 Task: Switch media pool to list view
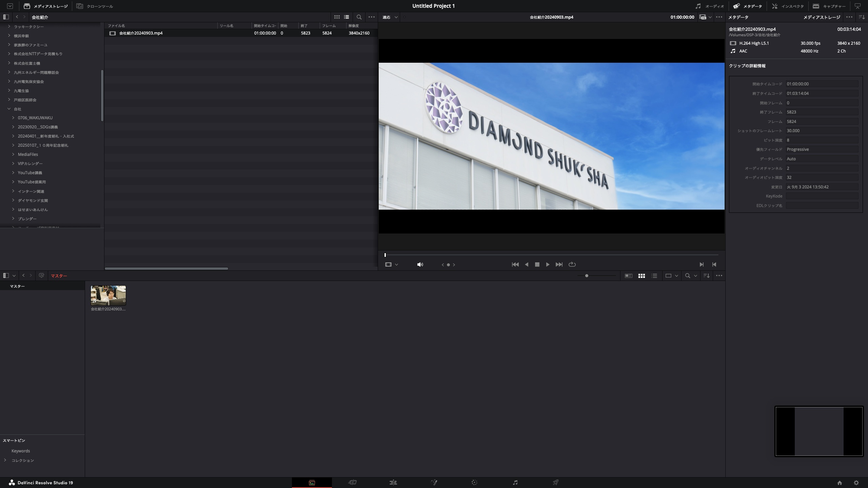click(x=654, y=276)
